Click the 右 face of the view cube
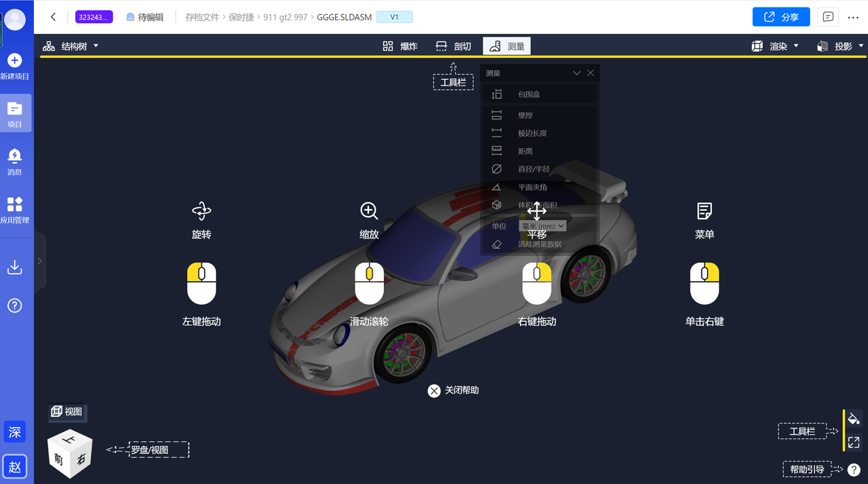This screenshot has width=868, height=484. coord(81,460)
